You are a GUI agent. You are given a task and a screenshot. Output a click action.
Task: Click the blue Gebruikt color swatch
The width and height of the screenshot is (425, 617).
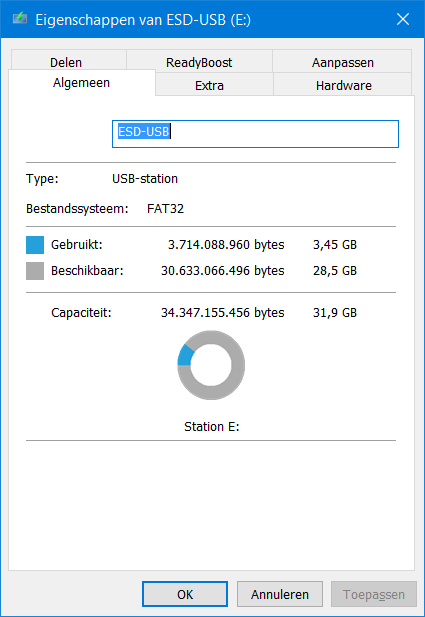pyautogui.click(x=35, y=245)
